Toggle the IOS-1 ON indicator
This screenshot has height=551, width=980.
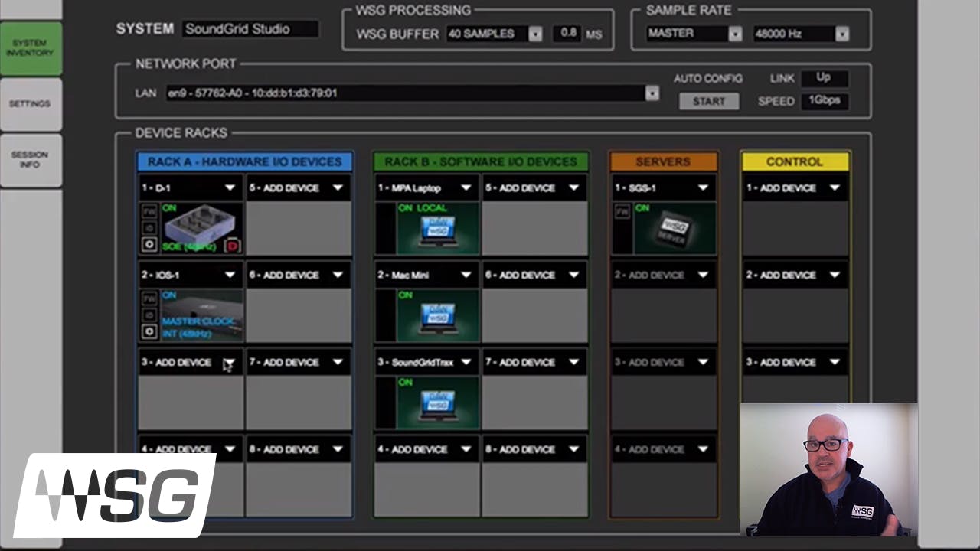tap(169, 295)
